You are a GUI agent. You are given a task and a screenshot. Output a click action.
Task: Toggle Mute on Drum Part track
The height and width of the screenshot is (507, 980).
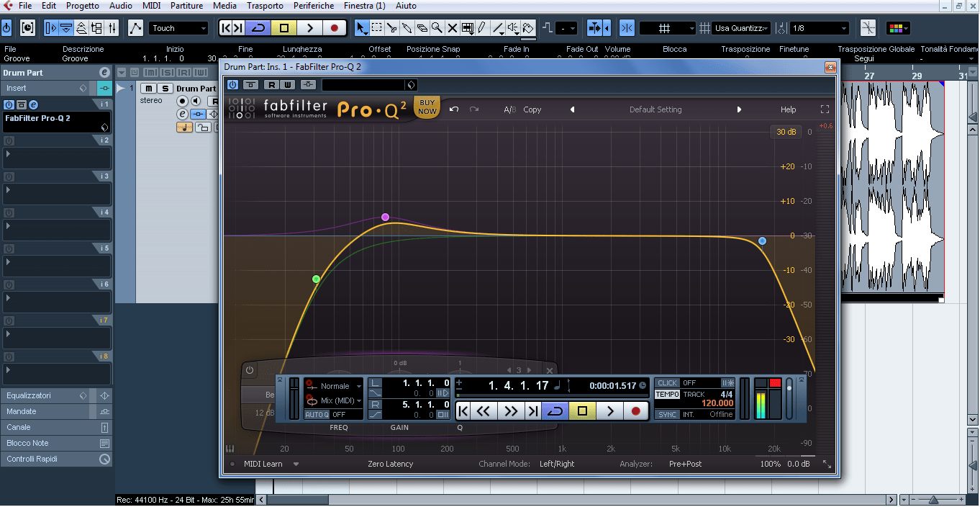point(148,89)
